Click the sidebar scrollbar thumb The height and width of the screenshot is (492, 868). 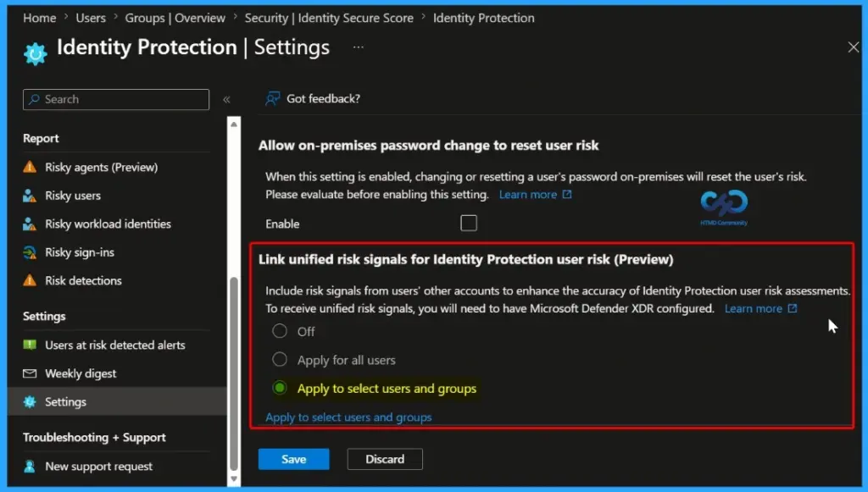(234, 373)
